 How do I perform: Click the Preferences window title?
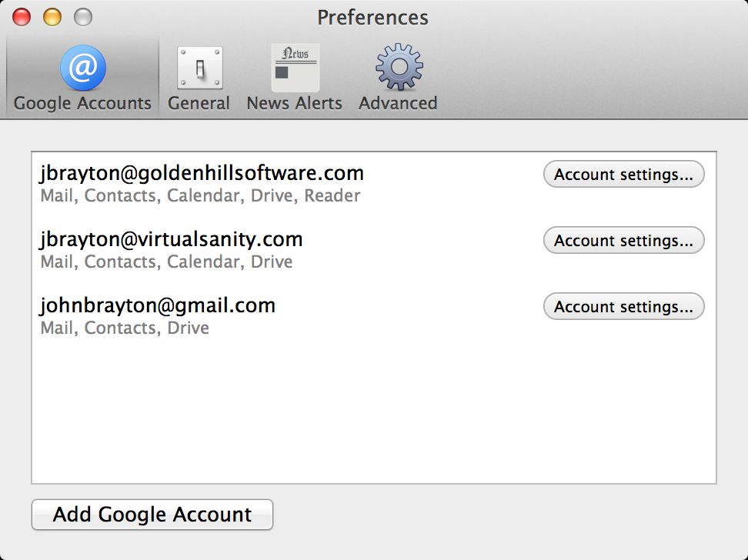(x=372, y=17)
